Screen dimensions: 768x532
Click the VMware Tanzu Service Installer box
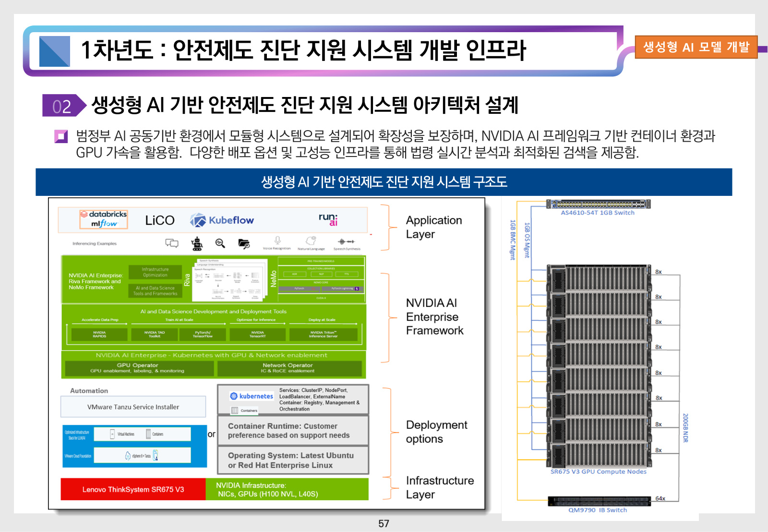pyautogui.click(x=132, y=407)
